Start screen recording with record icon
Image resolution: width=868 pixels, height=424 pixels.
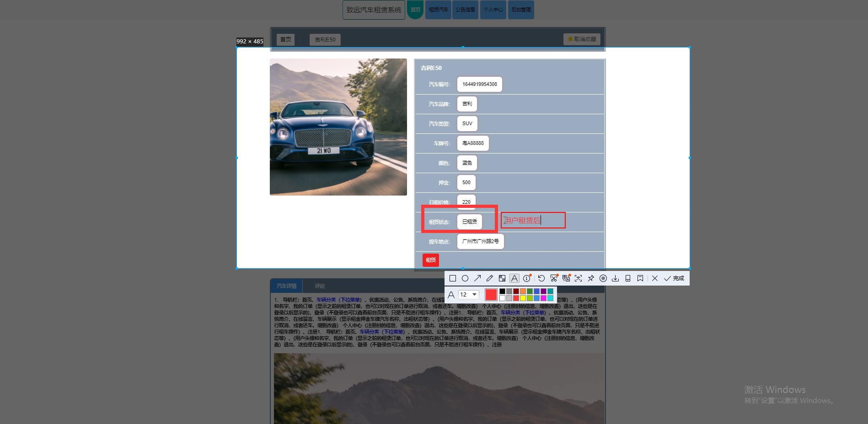[603, 278]
